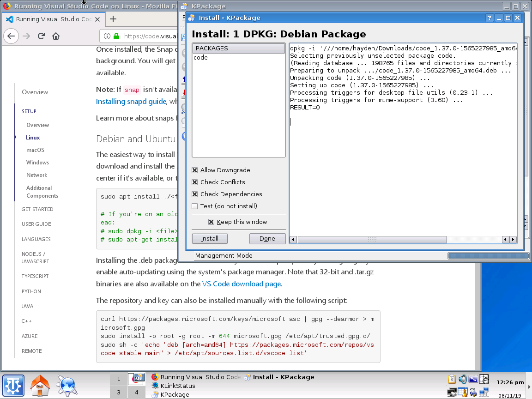Click the KPackage main window title icon

click(x=184, y=6)
